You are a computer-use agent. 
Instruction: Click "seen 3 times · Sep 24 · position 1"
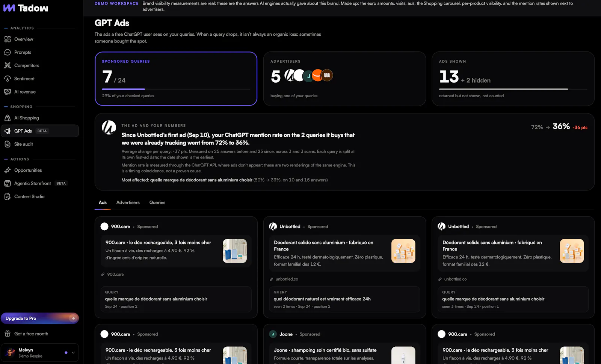click(x=470, y=307)
